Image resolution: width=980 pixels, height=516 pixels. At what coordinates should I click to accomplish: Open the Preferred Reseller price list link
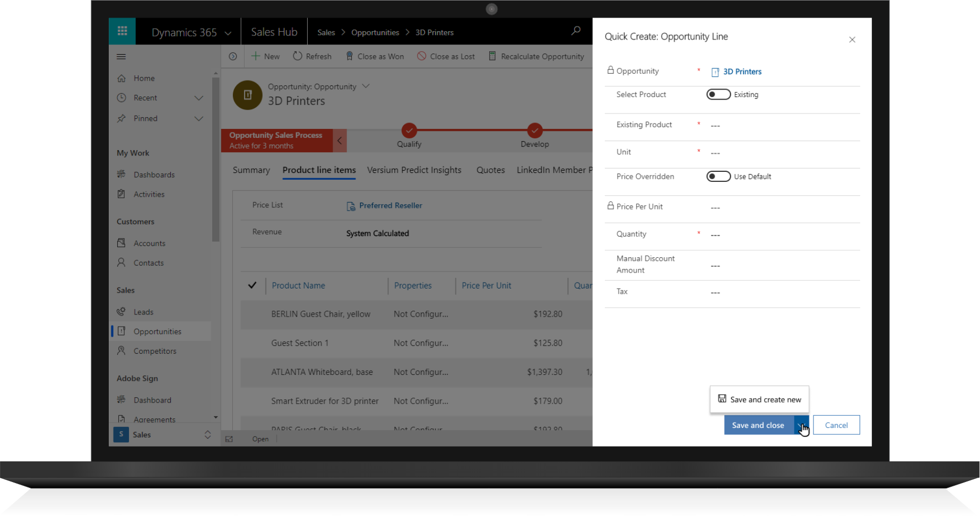click(x=390, y=205)
